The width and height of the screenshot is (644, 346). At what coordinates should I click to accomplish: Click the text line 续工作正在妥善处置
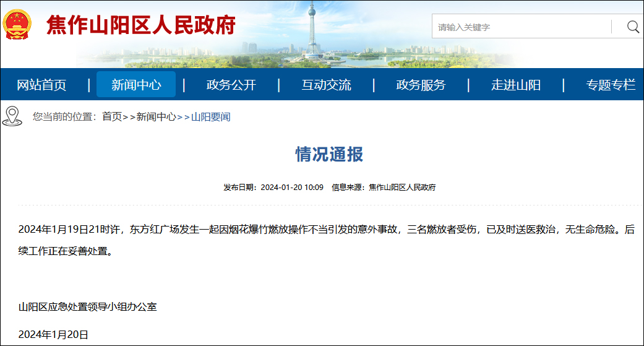(x=66, y=251)
